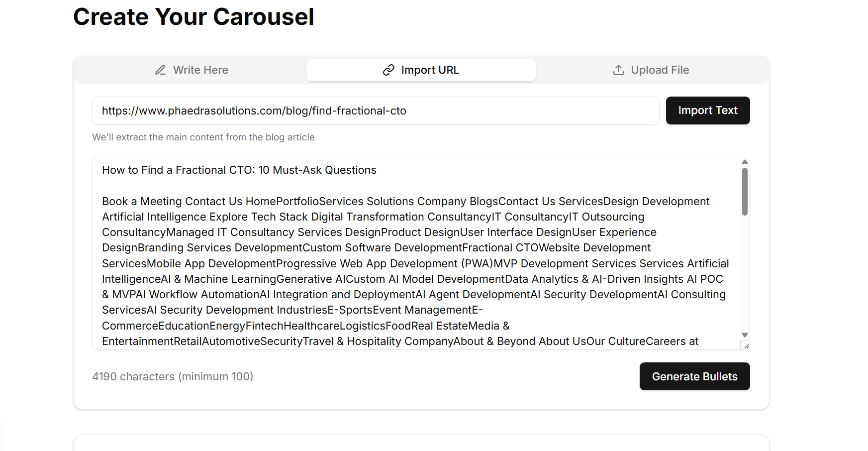This screenshot has height=451, width=868.
Task: Click the scrollbar thumb in the text area
Action: [x=745, y=192]
